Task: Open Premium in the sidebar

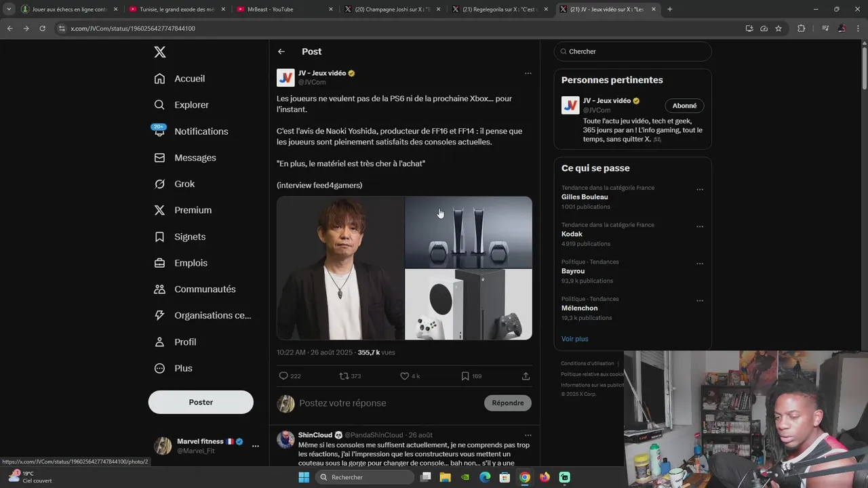Action: coord(182,210)
